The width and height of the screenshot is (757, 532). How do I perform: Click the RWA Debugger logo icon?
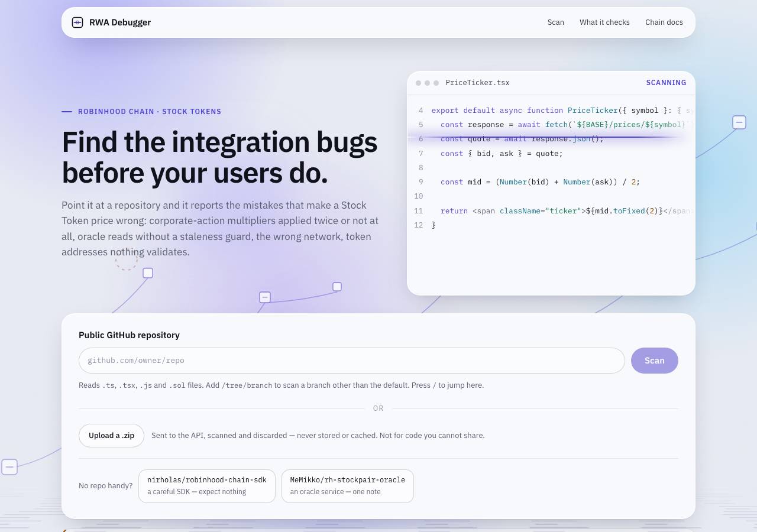click(77, 22)
